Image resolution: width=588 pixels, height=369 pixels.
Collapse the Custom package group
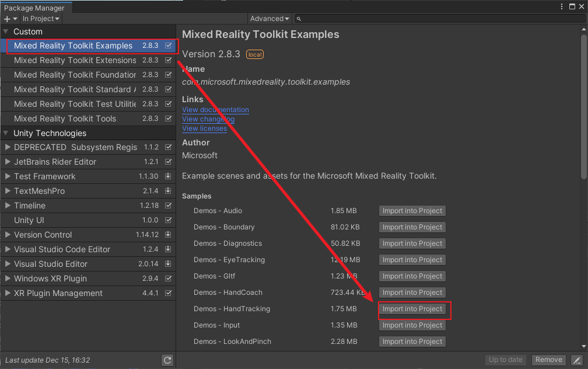click(x=6, y=32)
